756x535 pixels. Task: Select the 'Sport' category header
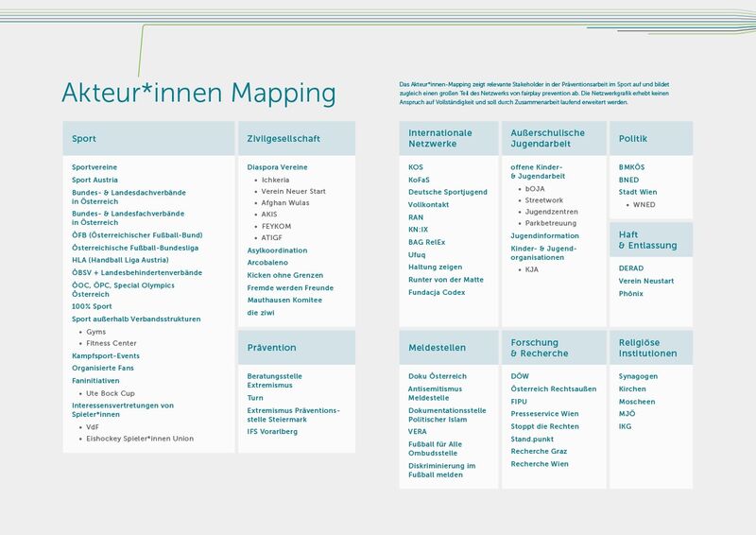pos(148,138)
